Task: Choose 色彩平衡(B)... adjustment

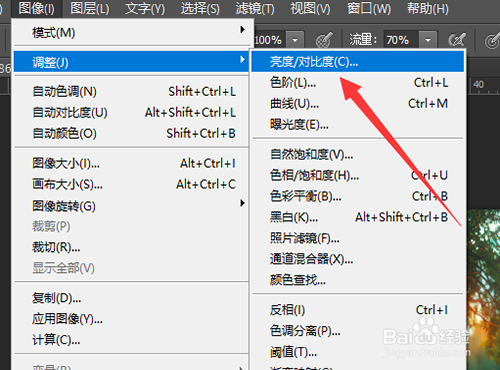Action: pyautogui.click(x=358, y=196)
